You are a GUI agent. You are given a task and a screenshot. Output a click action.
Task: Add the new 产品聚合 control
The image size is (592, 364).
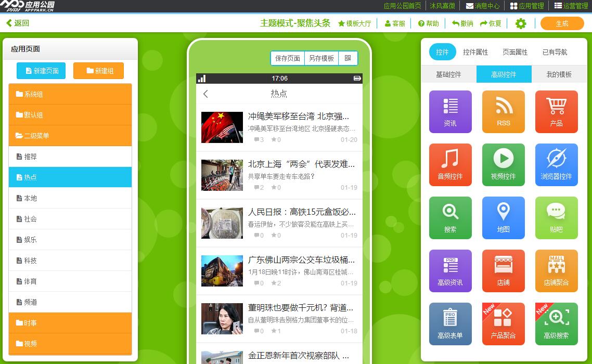[503, 323]
